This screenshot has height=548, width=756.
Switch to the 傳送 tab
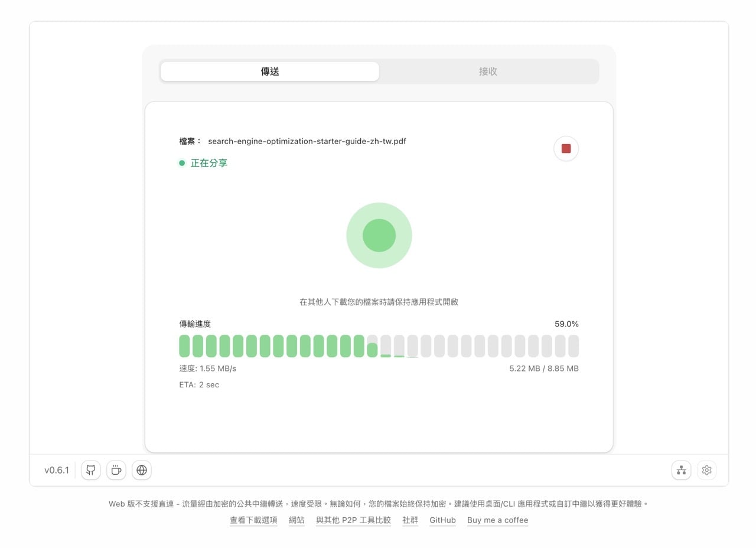click(270, 71)
